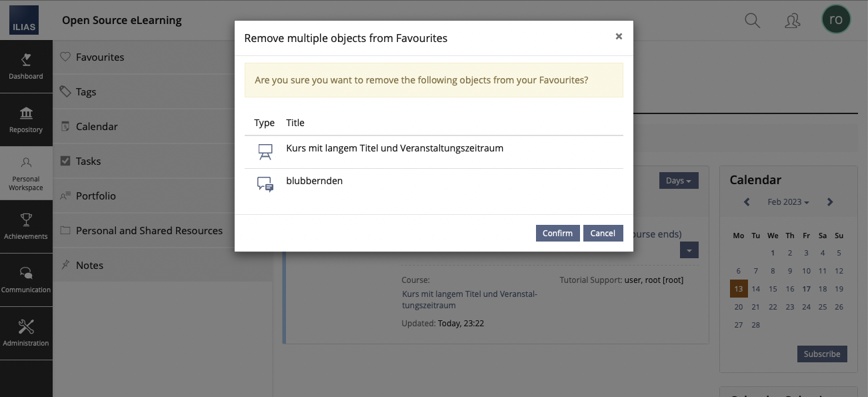This screenshot has width=868, height=397.
Task: Cancel the removal dialog
Action: point(603,233)
